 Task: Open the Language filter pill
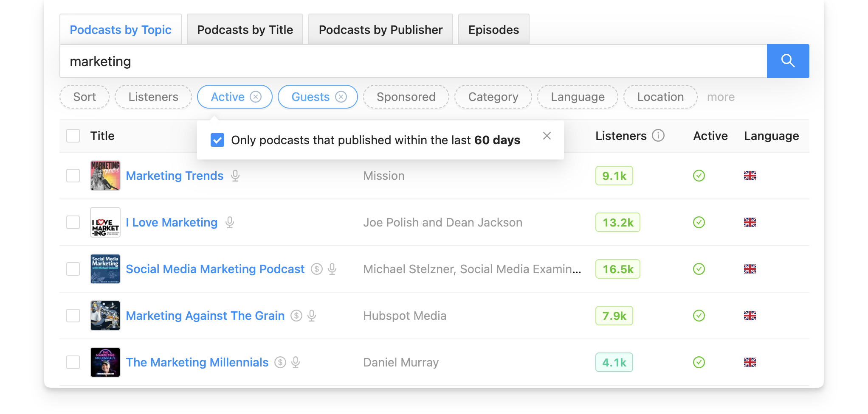(578, 97)
